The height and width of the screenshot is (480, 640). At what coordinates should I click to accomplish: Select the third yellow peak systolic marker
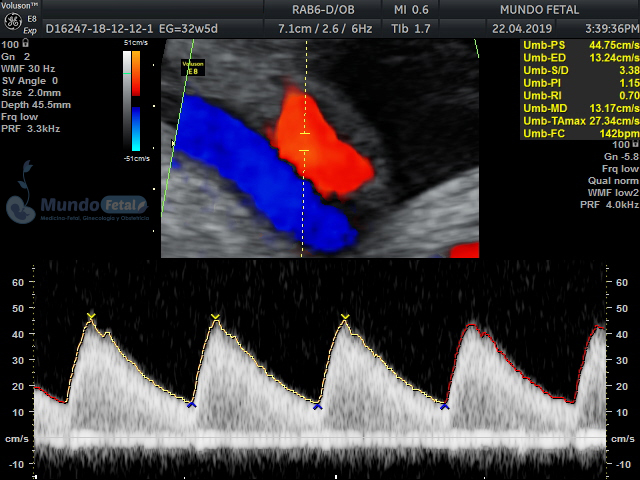(345, 318)
